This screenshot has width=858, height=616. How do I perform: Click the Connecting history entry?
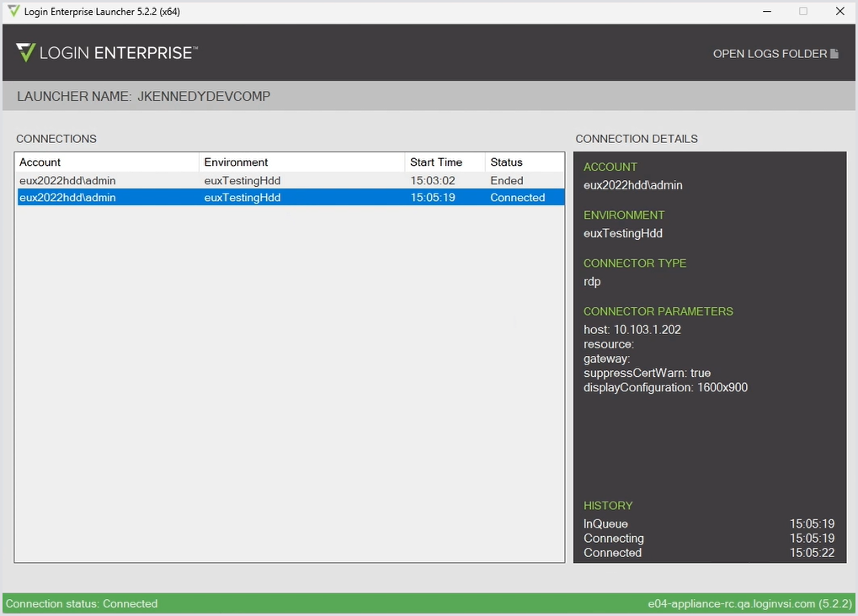(614, 539)
